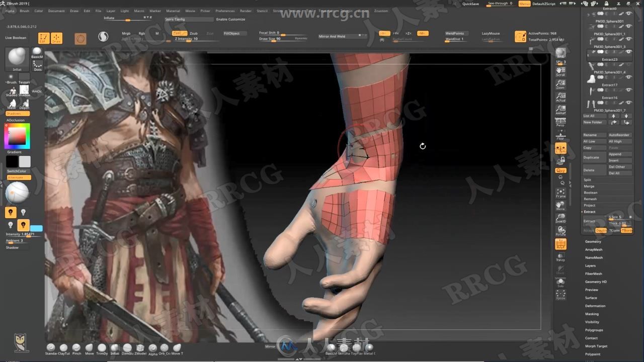
Task: Select the Move Topological brush
Action: pos(177,348)
